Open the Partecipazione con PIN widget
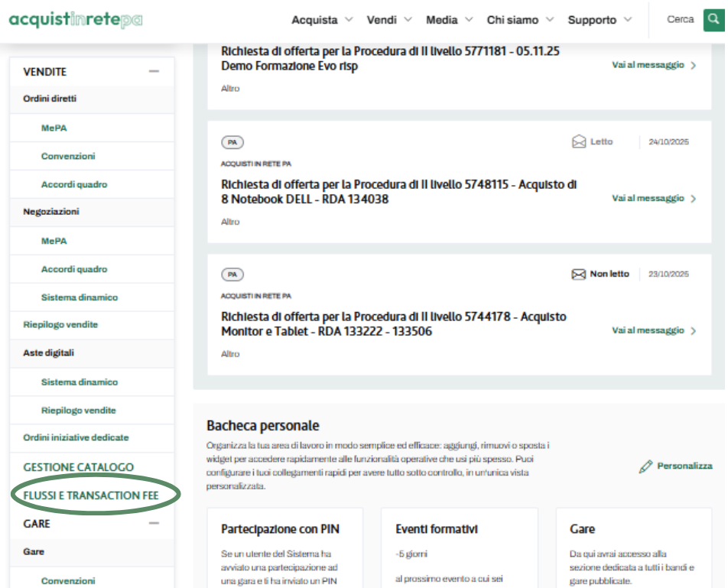 click(280, 529)
